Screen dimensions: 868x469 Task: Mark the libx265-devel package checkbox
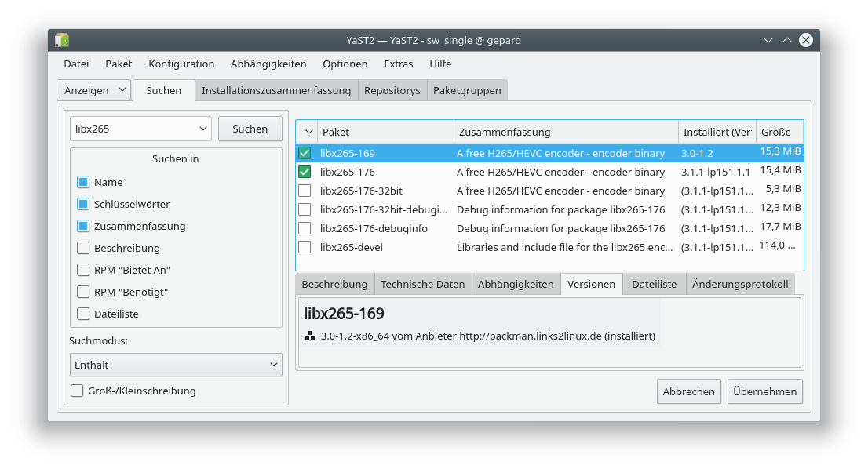coord(305,247)
